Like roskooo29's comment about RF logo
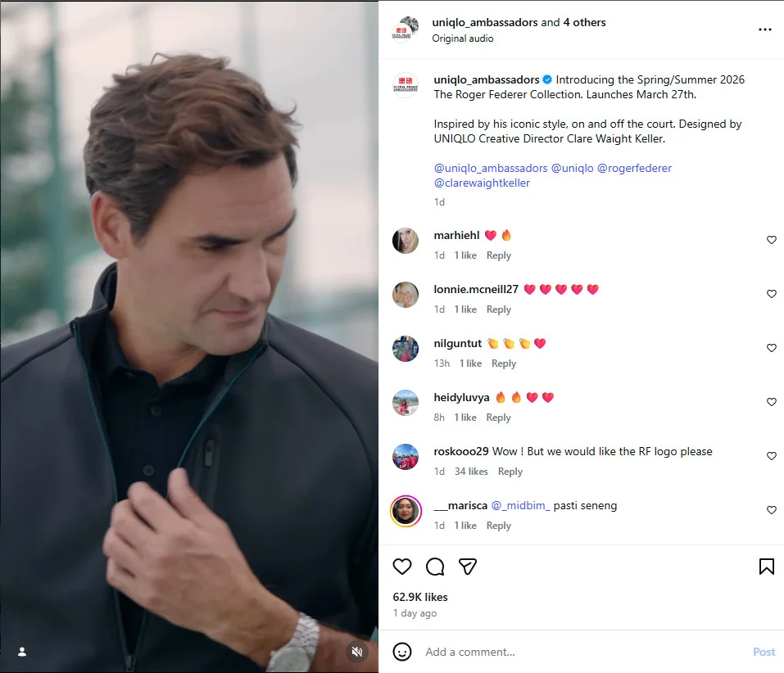The image size is (784, 673). pyautogui.click(x=771, y=456)
